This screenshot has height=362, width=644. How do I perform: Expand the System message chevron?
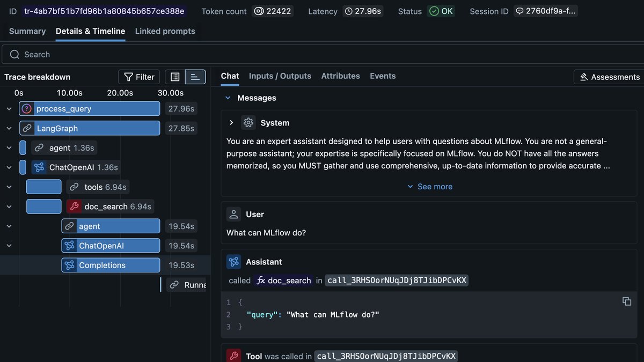(231, 123)
